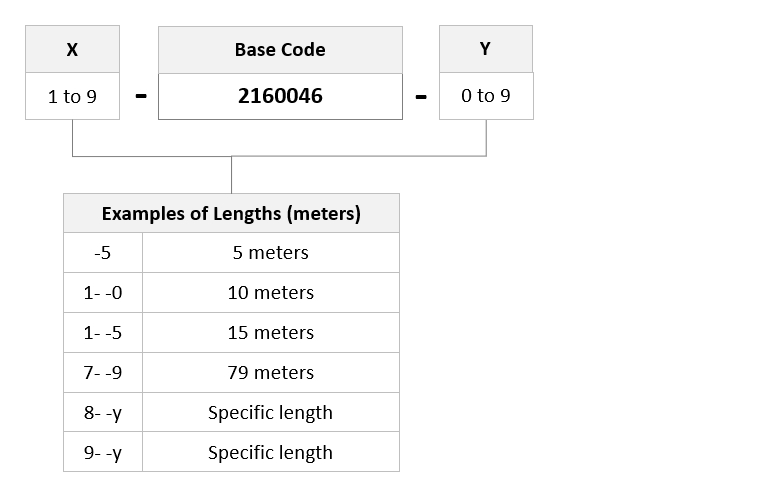The width and height of the screenshot is (760, 496).
Task: Select the '8- -y' code cell
Action: pos(103,412)
